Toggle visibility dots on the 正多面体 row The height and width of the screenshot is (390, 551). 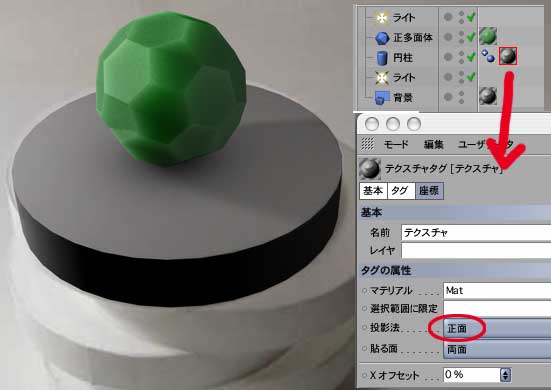click(x=461, y=37)
